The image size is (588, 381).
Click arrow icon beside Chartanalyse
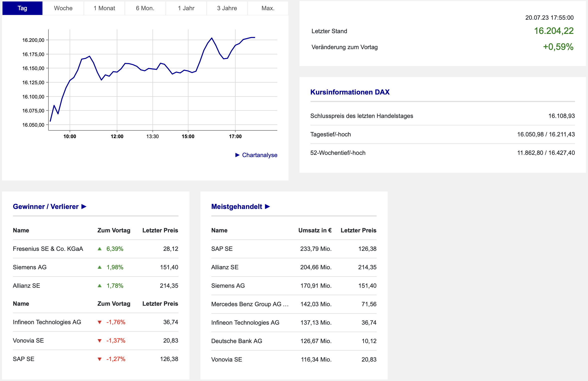237,155
